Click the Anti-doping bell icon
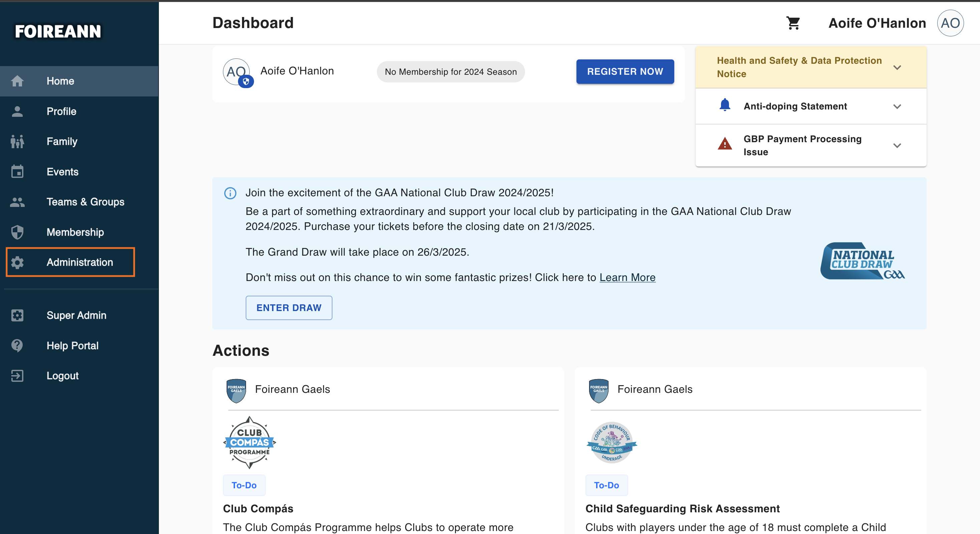This screenshot has width=980, height=534. tap(725, 105)
